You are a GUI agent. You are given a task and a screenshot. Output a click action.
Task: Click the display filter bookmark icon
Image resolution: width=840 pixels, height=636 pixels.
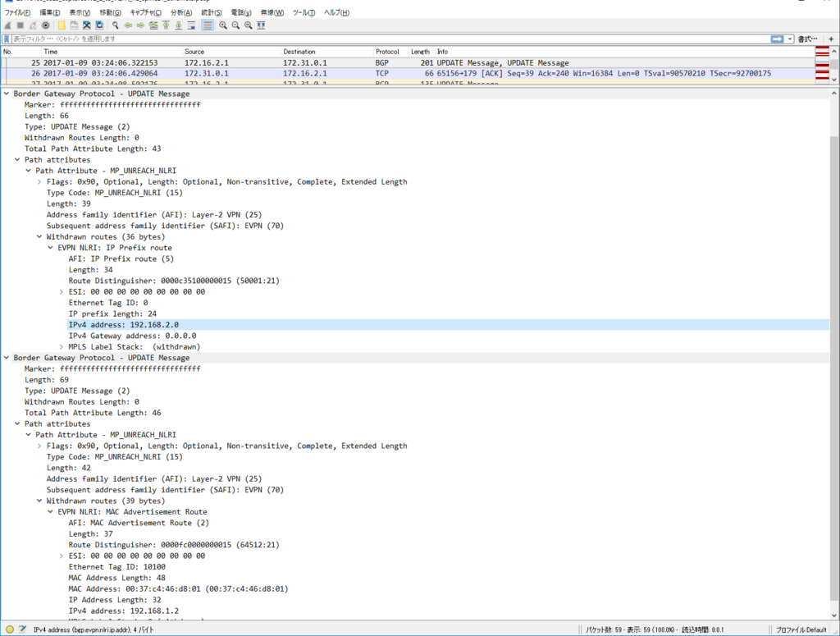point(7,39)
